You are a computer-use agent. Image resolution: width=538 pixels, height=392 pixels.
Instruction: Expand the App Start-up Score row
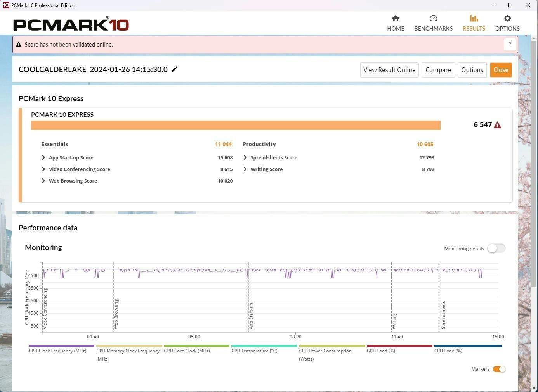click(43, 158)
